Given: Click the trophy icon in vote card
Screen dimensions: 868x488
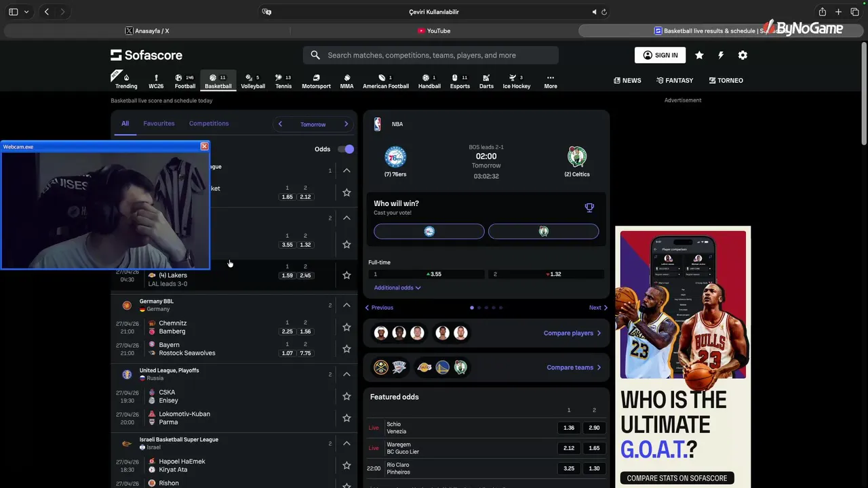Looking at the screenshot, I should coord(589,207).
